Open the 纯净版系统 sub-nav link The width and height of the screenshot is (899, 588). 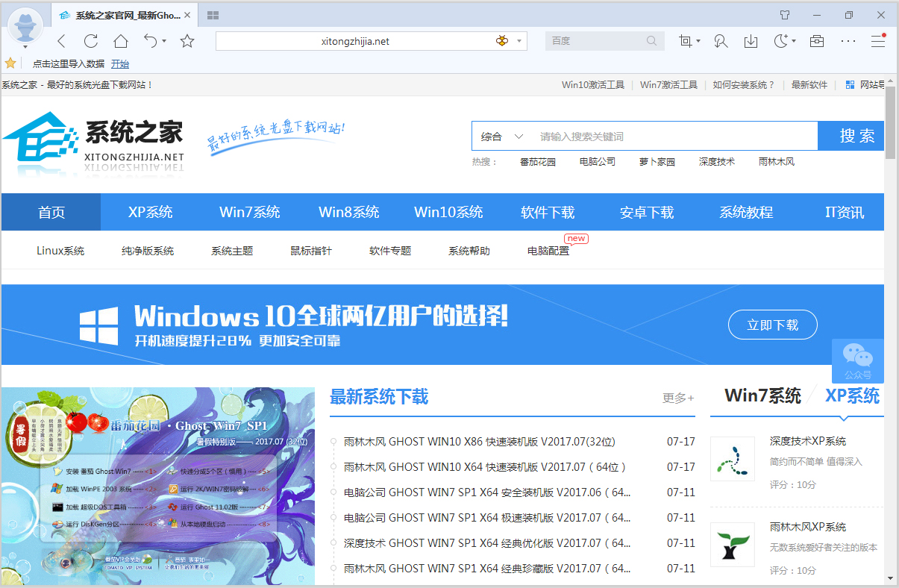[148, 251]
